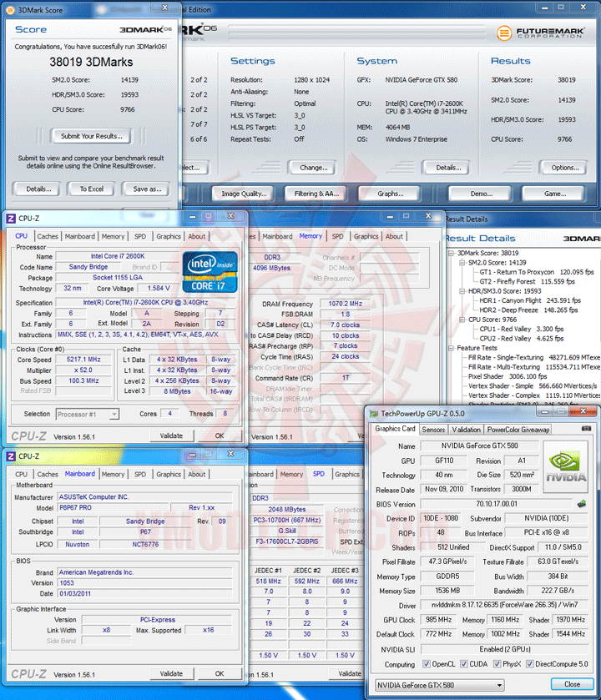
Task: Click the GPU-Z screenshot camera icon
Action: [x=586, y=429]
